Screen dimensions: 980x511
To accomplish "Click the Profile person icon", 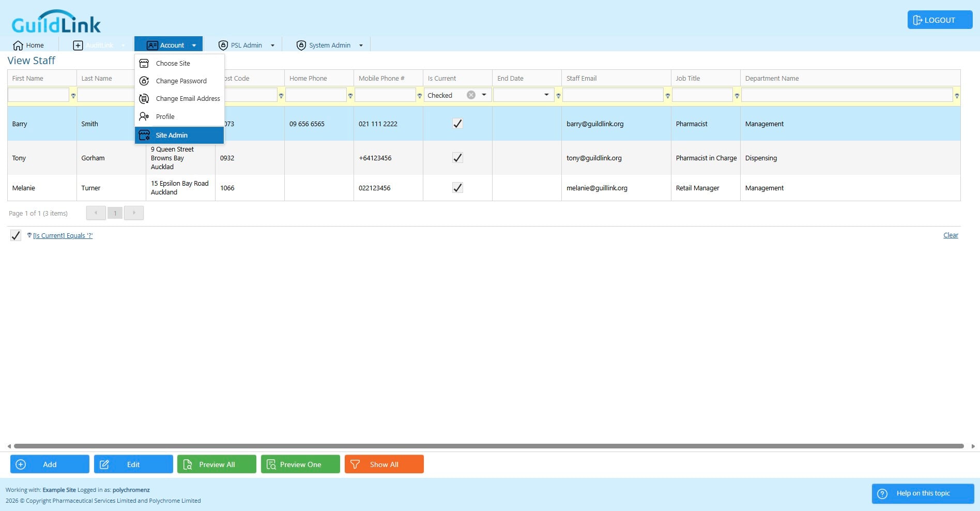I will tap(144, 116).
